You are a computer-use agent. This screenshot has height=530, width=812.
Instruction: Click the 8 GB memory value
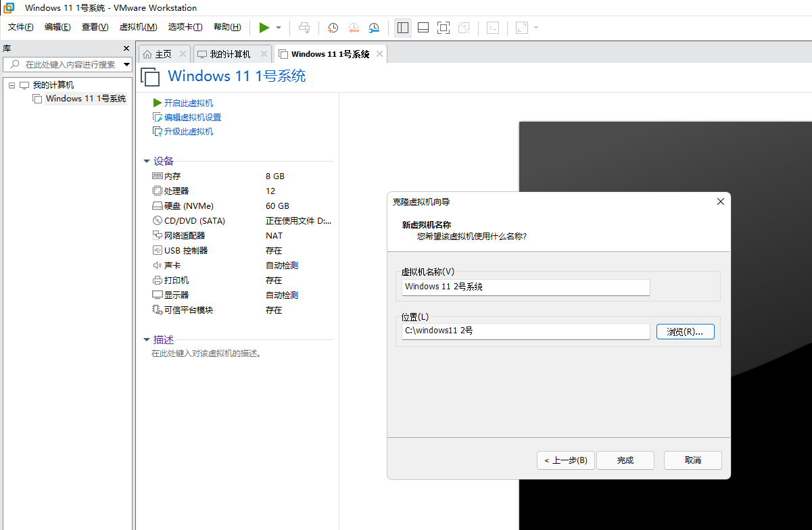275,176
